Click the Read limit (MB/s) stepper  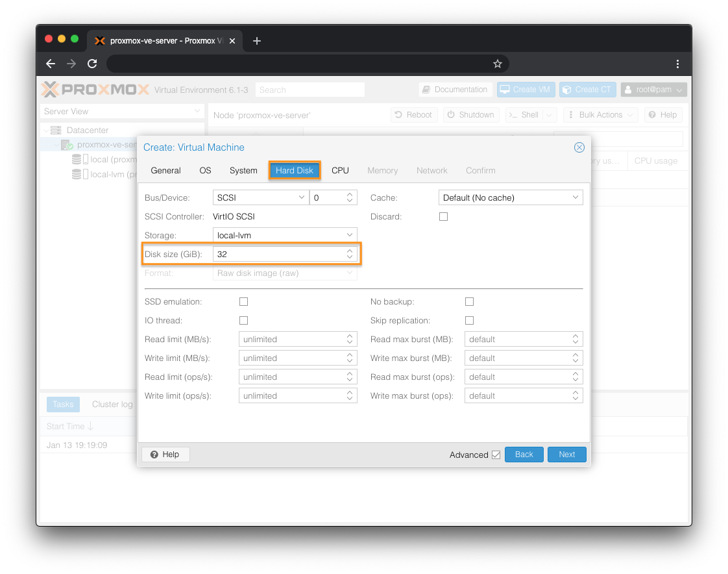click(350, 340)
